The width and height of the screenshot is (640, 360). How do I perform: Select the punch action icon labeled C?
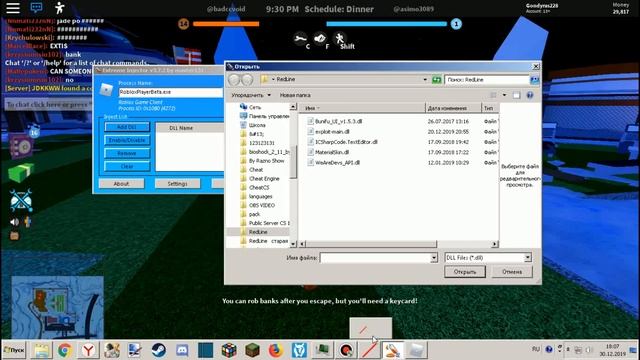click(300, 39)
